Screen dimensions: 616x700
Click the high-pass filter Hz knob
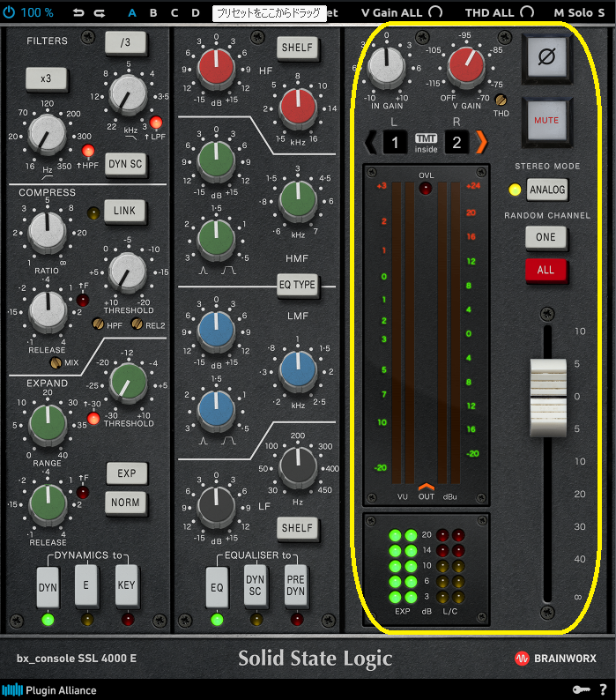click(x=47, y=133)
